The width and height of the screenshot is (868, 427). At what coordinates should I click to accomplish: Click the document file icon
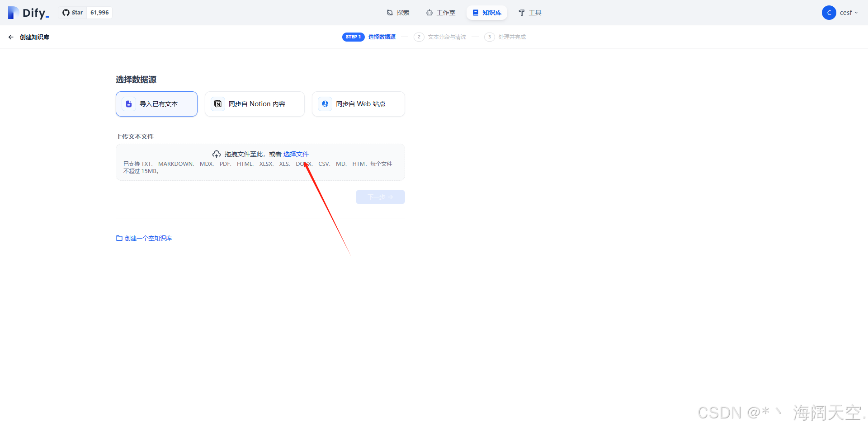pyautogui.click(x=129, y=104)
